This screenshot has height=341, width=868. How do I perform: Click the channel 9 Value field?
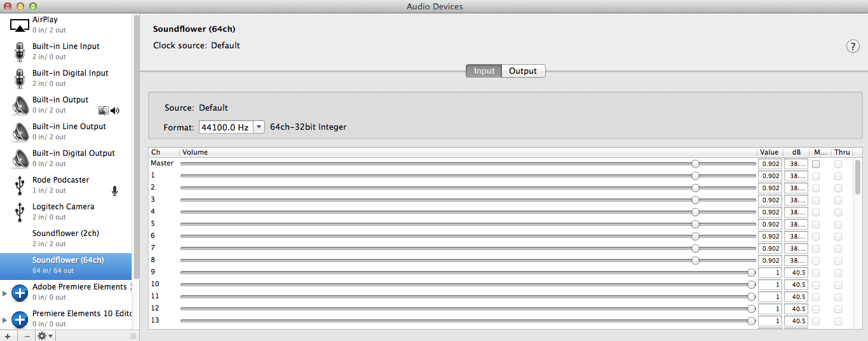coord(770,273)
